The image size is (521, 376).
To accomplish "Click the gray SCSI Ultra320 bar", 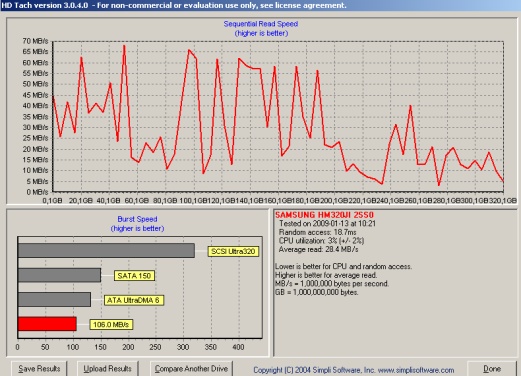I will [x=106, y=251].
